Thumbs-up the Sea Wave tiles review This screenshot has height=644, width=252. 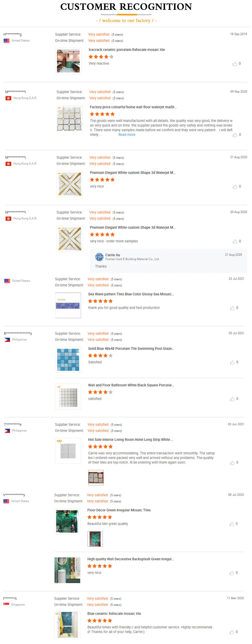point(232,308)
